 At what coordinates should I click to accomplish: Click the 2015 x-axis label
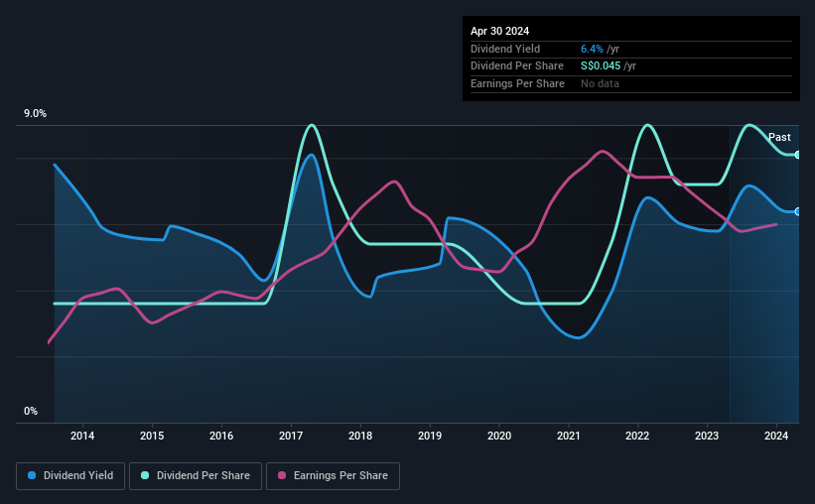pyautogui.click(x=152, y=436)
